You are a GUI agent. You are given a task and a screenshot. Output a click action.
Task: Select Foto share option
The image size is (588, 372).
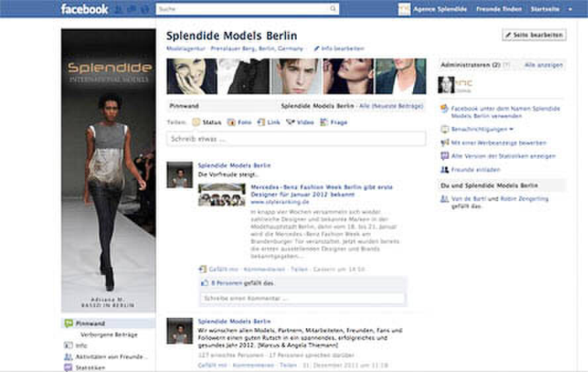[x=239, y=122]
